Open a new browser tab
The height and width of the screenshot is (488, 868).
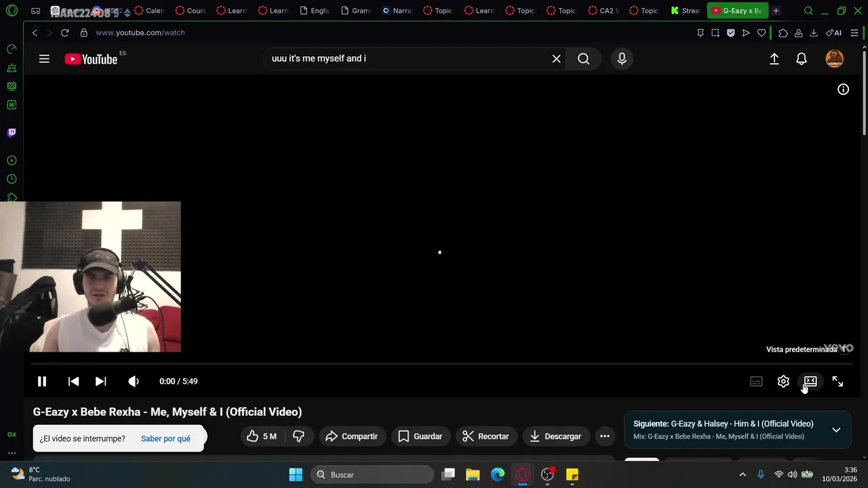tap(776, 11)
